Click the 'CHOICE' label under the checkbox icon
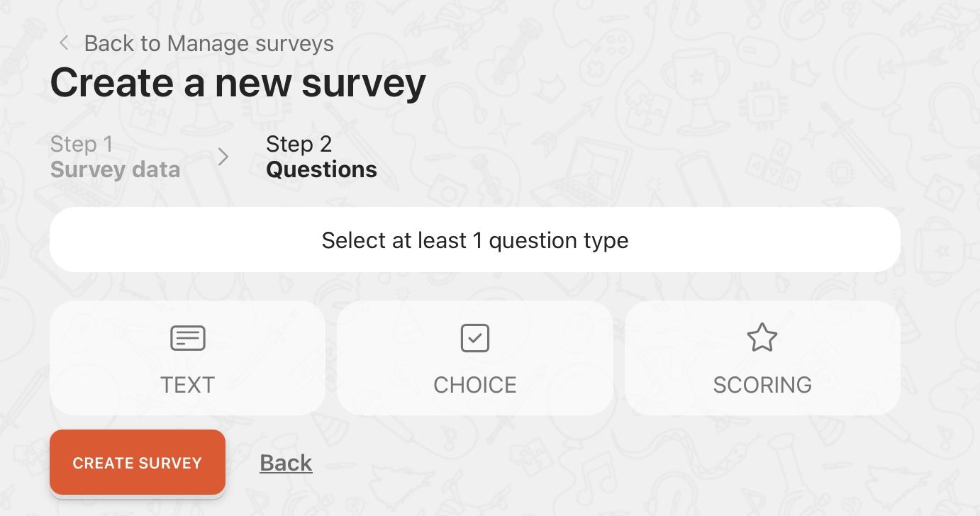Screen dimensions: 980x516 pyautogui.click(x=475, y=385)
